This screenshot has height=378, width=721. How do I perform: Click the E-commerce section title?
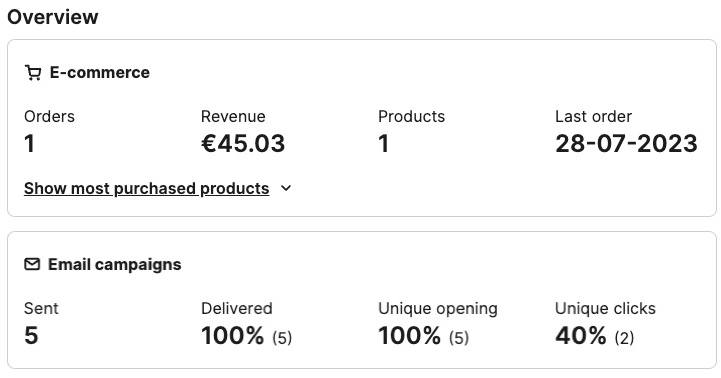tap(100, 73)
